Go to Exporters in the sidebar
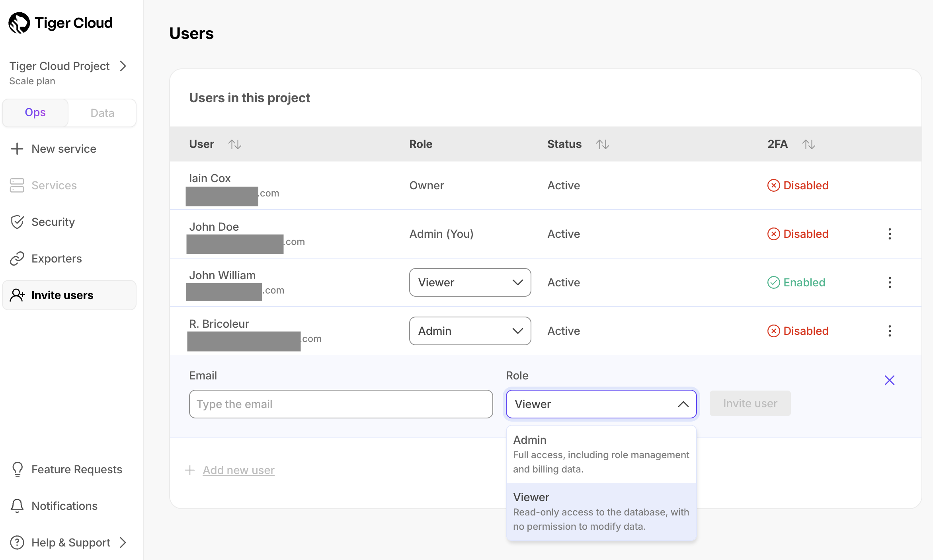 (x=69, y=259)
